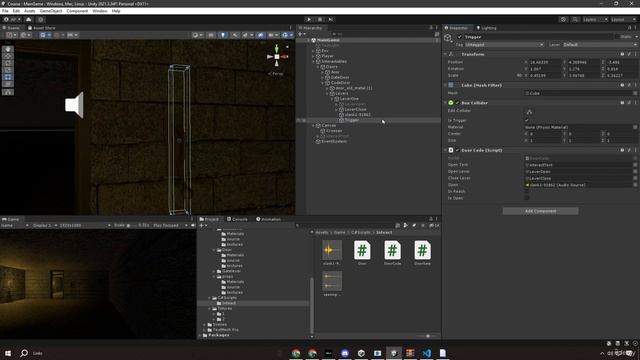The width and height of the screenshot is (640, 360).
Task: Select the Rect tool in the Scene toolbar
Action: 8,77
